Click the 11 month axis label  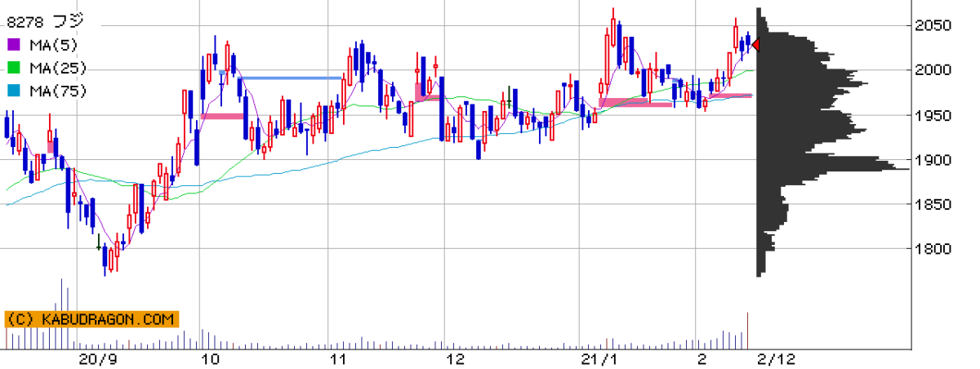(x=339, y=359)
